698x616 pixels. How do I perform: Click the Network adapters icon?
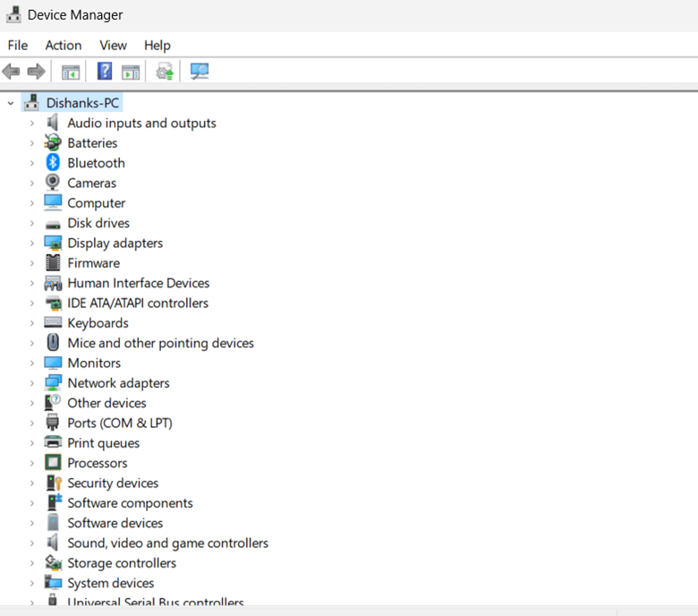[53, 382]
